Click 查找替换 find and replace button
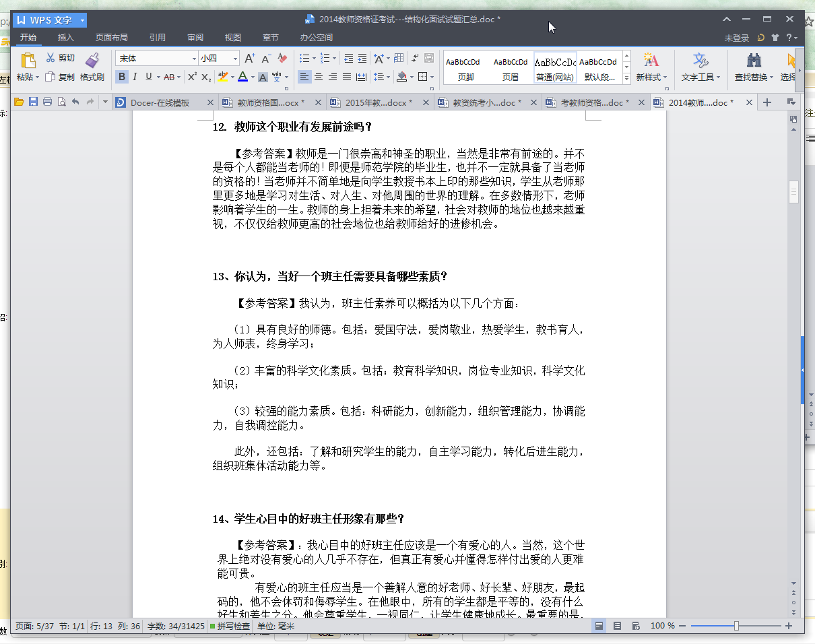This screenshot has width=815, height=644. [754, 67]
